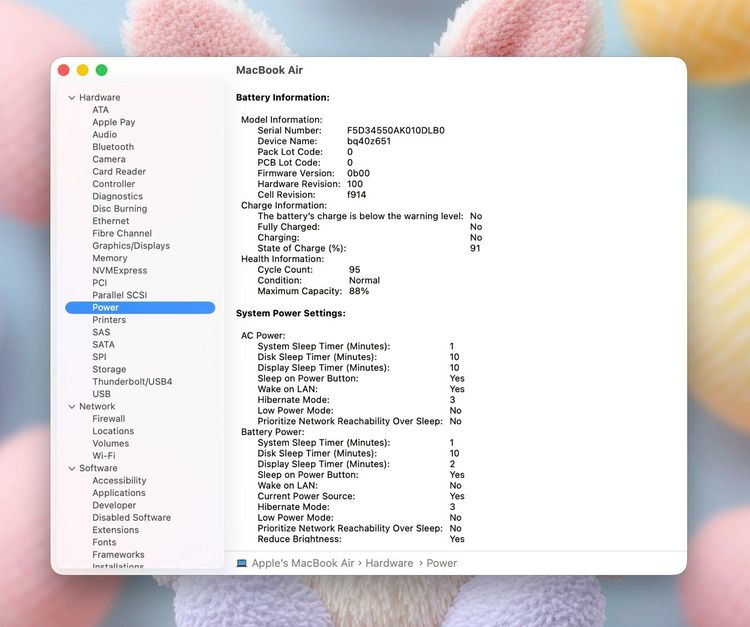The height and width of the screenshot is (627, 750).
Task: Click the System Power Settings heading
Action: [291, 313]
